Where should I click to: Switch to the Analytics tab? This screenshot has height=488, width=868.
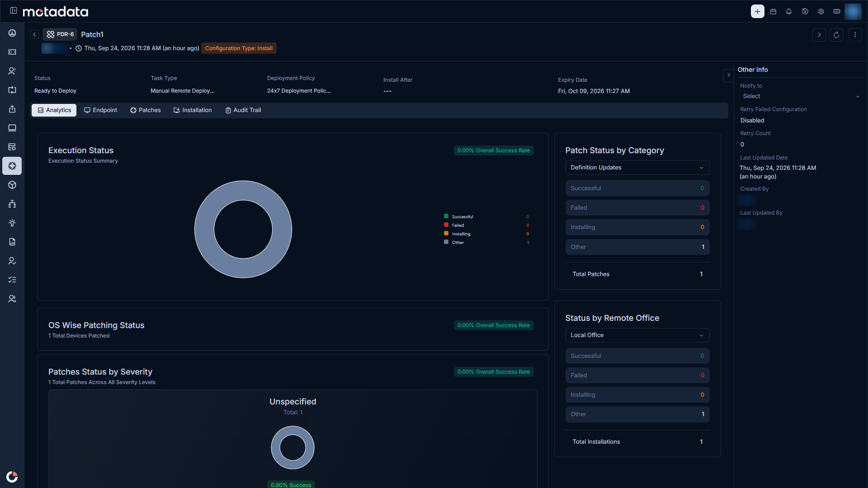point(54,110)
